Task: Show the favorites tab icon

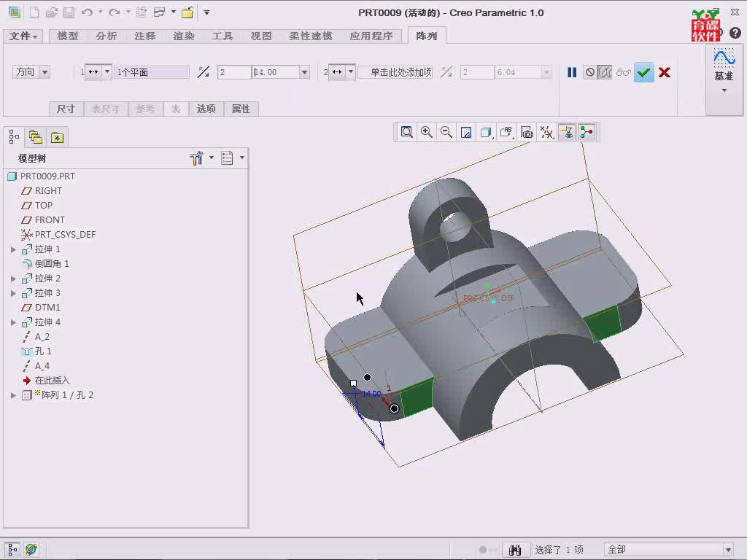Action: [57, 137]
